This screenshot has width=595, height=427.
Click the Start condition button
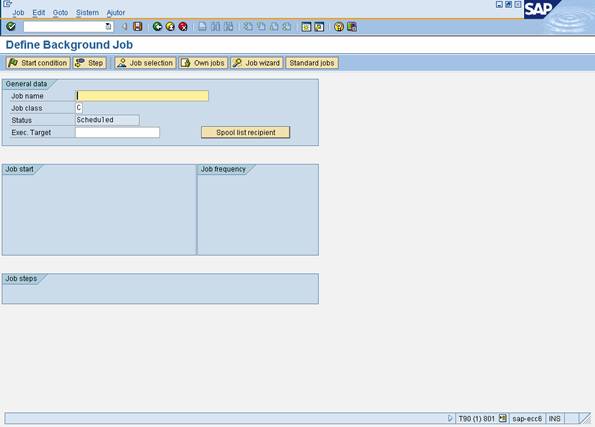pyautogui.click(x=38, y=63)
